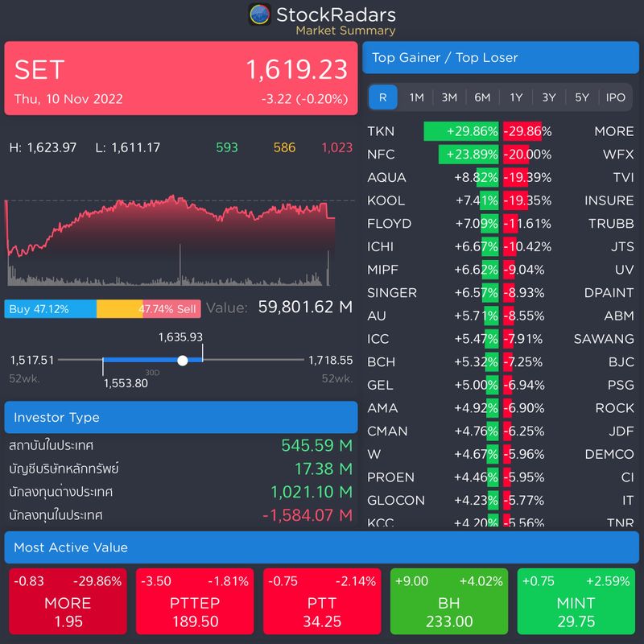The image size is (644, 644).
Task: Select the NFC gainer entry
Action: (382, 155)
